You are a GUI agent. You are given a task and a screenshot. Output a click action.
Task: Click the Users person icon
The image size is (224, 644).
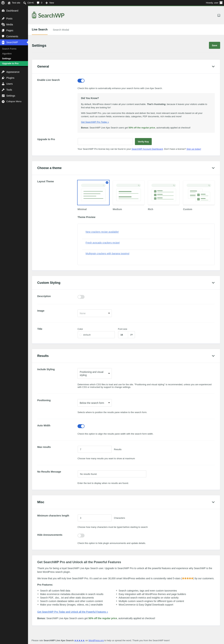tap(3, 84)
